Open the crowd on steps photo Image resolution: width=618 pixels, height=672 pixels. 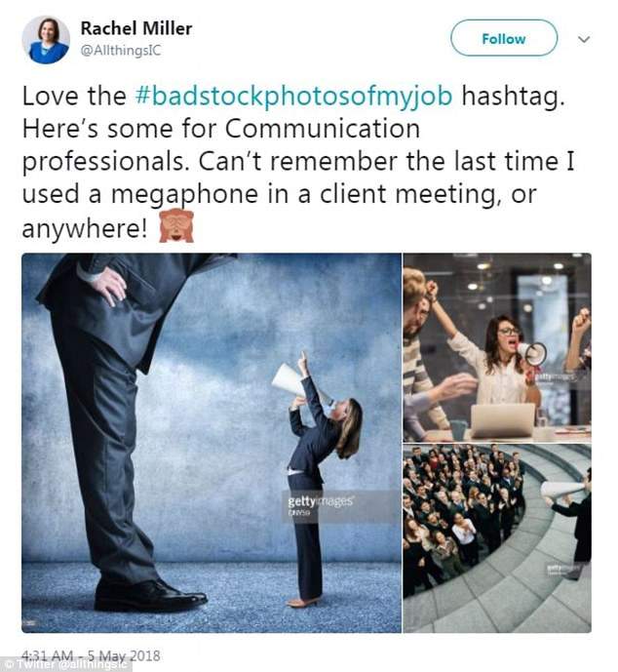point(497,538)
